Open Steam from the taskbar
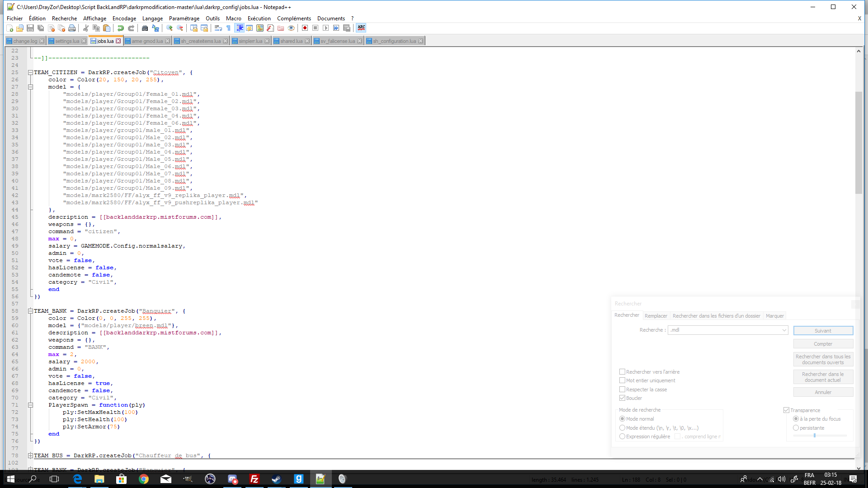The height and width of the screenshot is (488, 868). pos(277,479)
